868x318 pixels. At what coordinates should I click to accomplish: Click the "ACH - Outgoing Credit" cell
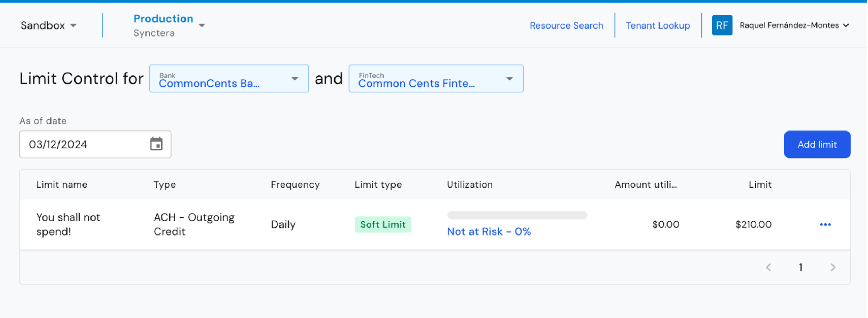coord(194,224)
